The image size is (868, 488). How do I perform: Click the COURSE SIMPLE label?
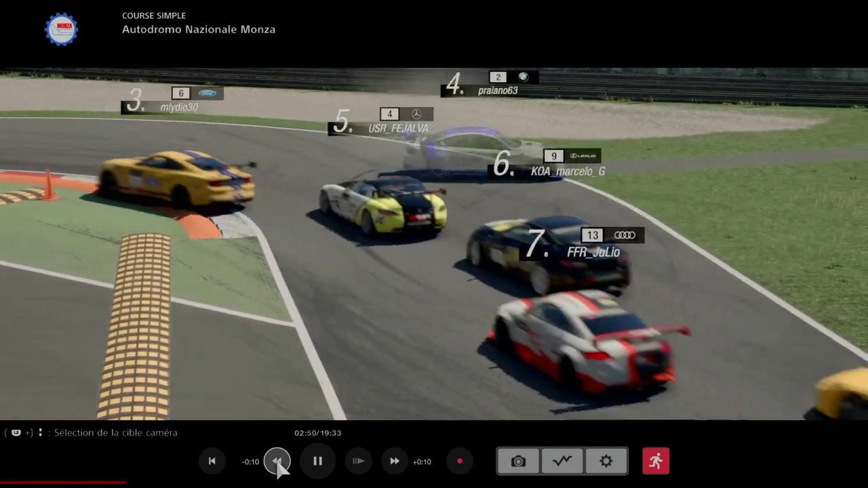pos(154,16)
